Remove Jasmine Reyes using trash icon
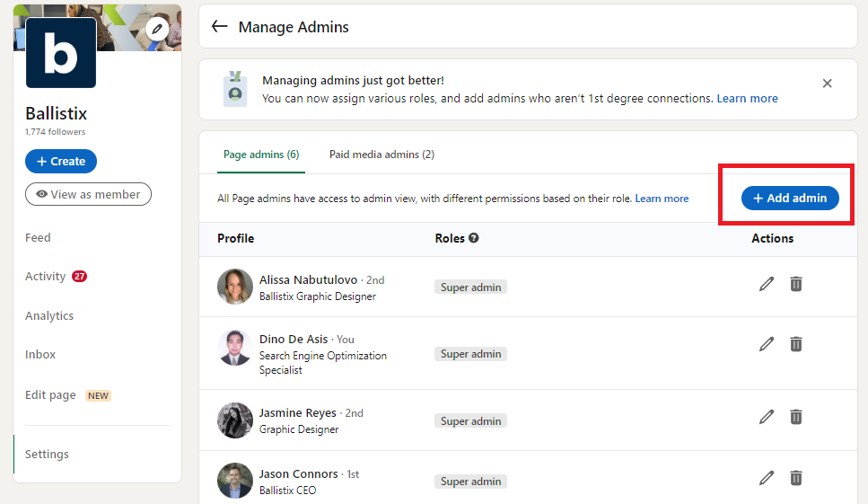868x504 pixels. point(795,417)
